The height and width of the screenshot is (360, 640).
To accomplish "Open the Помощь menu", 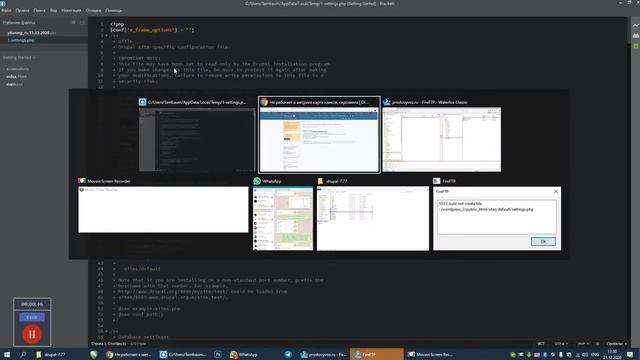I will point(113,10).
